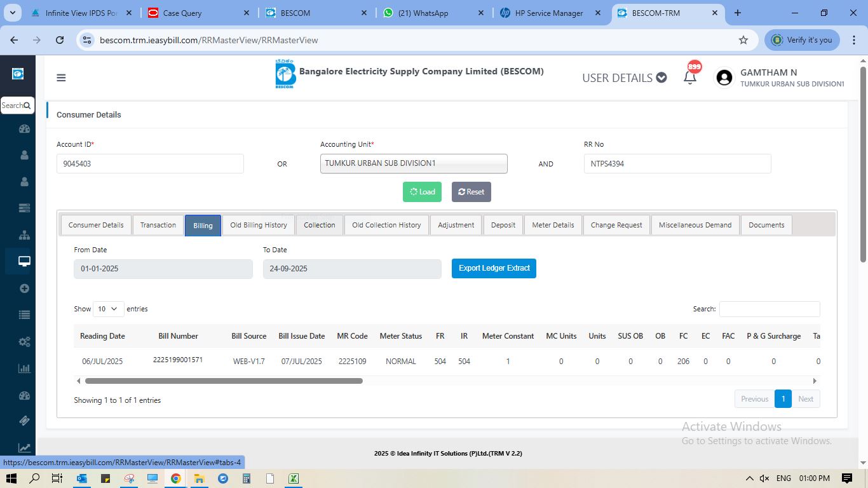Open Excel from the taskbar
This screenshot has height=488, width=868.
[x=294, y=478]
